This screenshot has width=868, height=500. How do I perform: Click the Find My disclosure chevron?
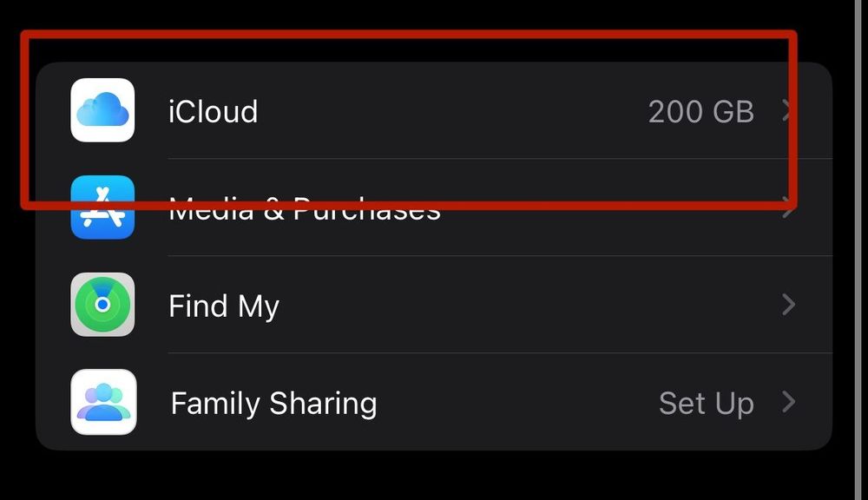pos(788,305)
